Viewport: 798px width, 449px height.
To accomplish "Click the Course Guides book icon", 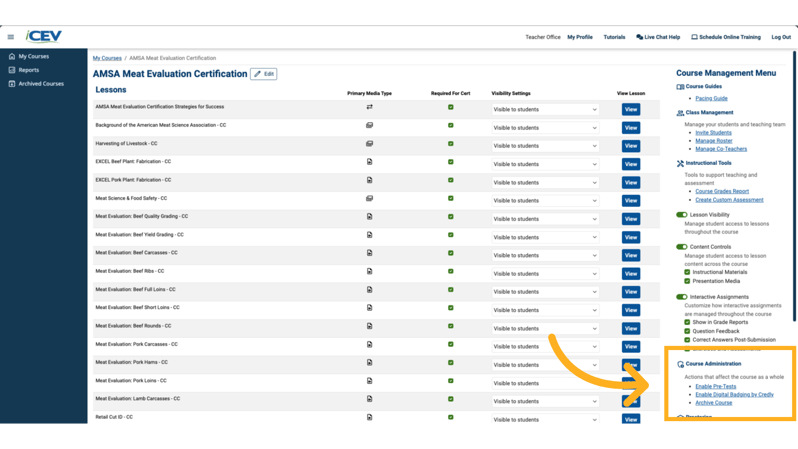I will tap(680, 87).
